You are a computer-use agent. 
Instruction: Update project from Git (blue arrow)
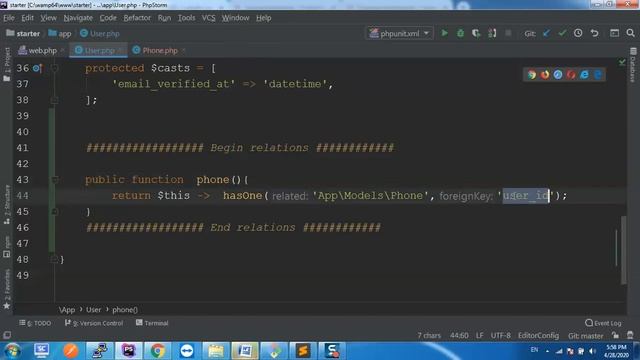pos(547,33)
